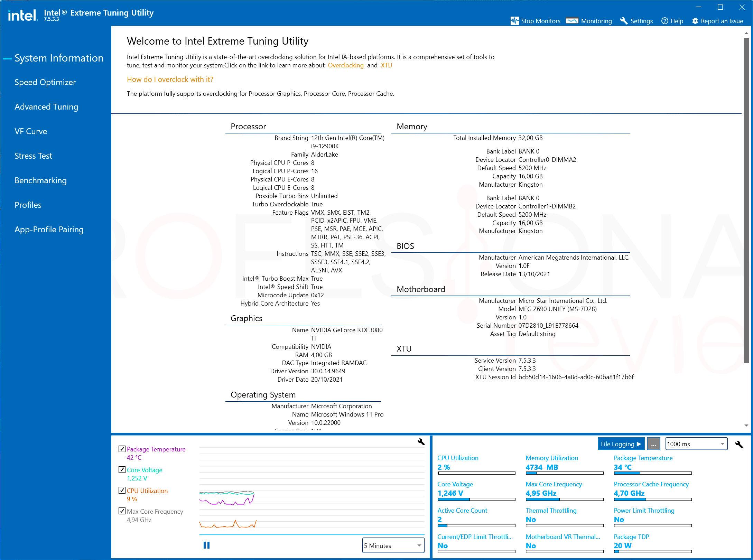Click the Intel logo
This screenshot has height=560, width=753.
tap(23, 15)
